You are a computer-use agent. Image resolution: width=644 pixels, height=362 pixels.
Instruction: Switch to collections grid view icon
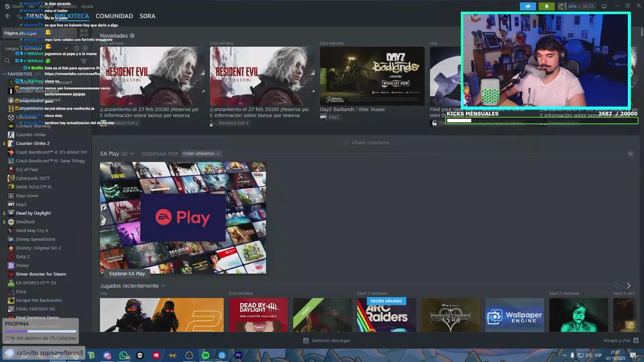tap(84, 33)
